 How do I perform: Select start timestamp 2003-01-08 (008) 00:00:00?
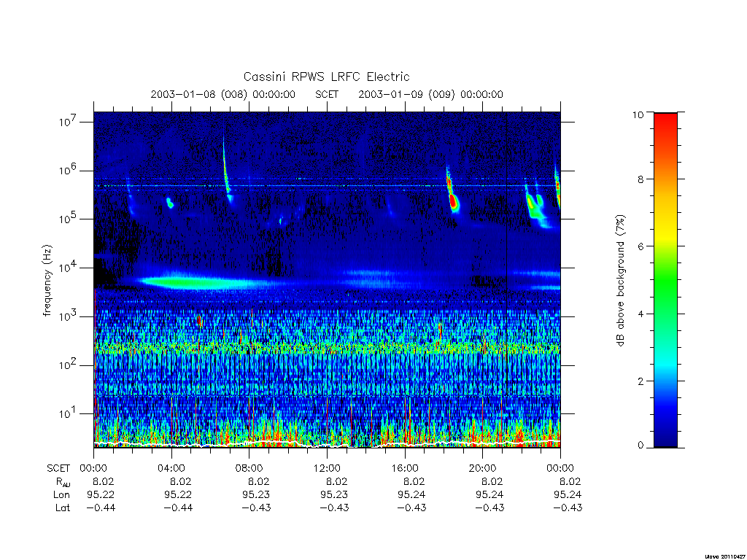pyautogui.click(x=223, y=94)
